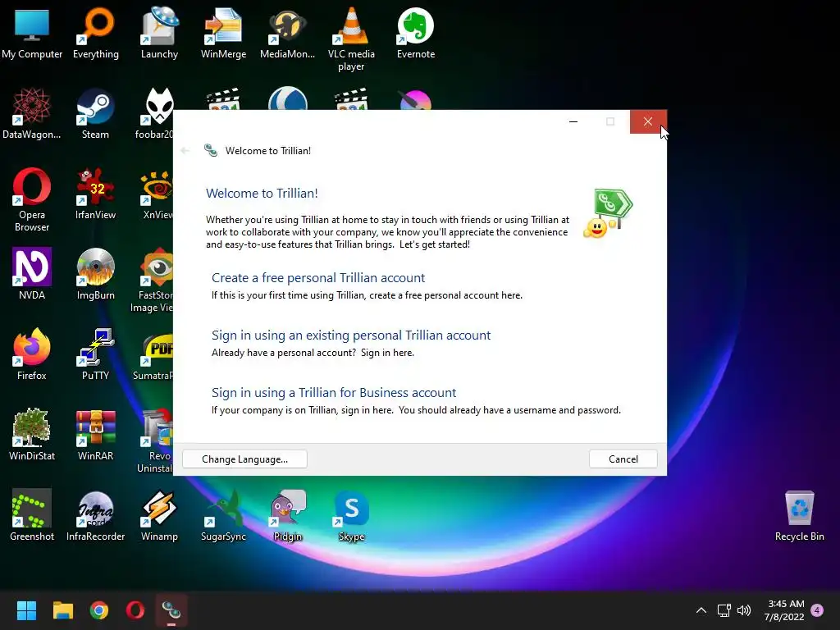Select the Winamp desktop icon
Viewport: 840px width, 630px height.
click(160, 515)
